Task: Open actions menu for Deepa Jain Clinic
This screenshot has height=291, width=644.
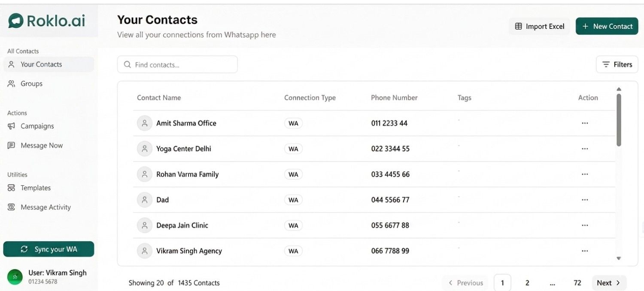Action: (x=585, y=225)
